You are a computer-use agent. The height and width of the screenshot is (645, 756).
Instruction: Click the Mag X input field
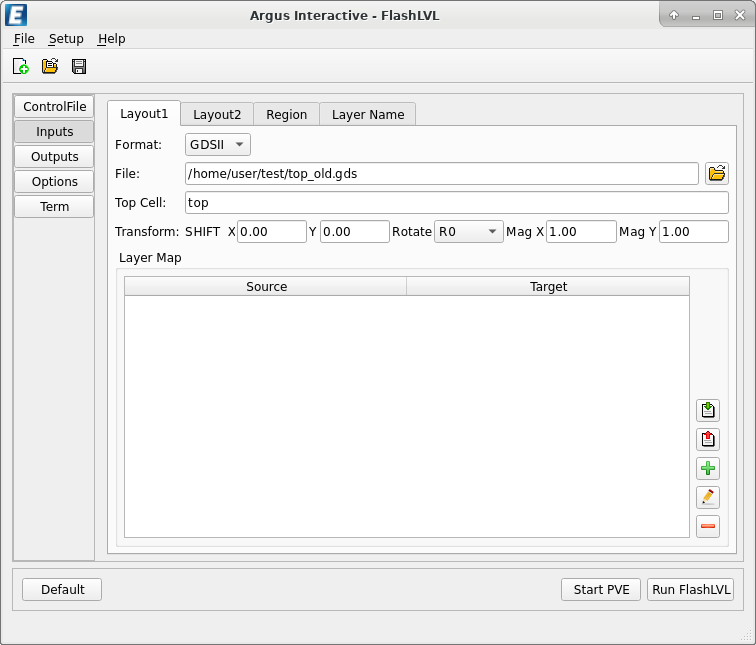coord(580,232)
